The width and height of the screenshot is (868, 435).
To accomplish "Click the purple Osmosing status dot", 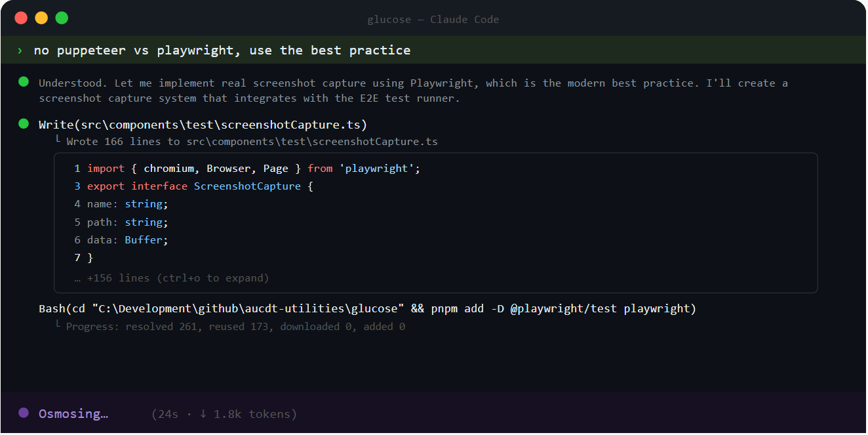I will tap(24, 413).
